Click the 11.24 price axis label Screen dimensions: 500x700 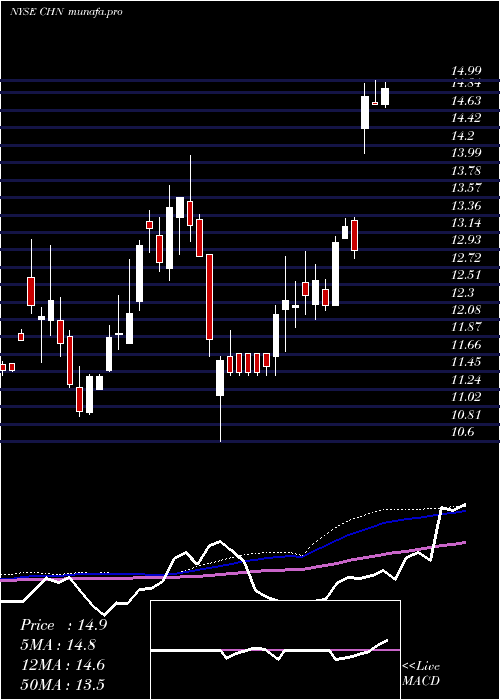[466, 379]
